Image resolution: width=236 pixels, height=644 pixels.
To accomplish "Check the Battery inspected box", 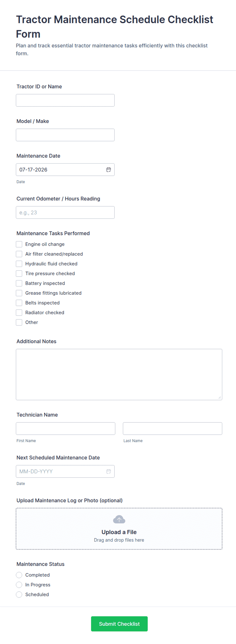I will pos(19,284).
